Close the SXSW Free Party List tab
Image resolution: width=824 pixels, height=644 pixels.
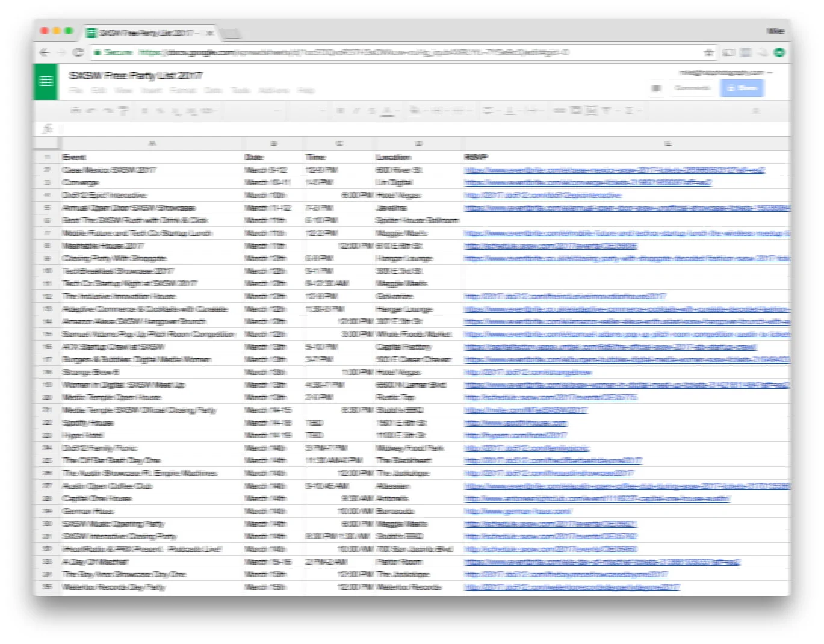point(210,33)
